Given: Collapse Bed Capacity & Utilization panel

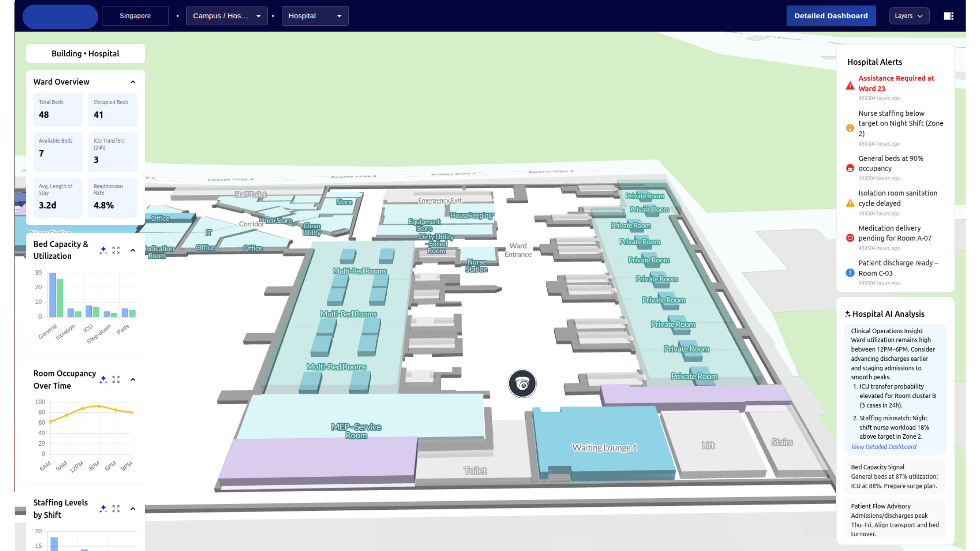Looking at the screenshot, I should click(133, 250).
